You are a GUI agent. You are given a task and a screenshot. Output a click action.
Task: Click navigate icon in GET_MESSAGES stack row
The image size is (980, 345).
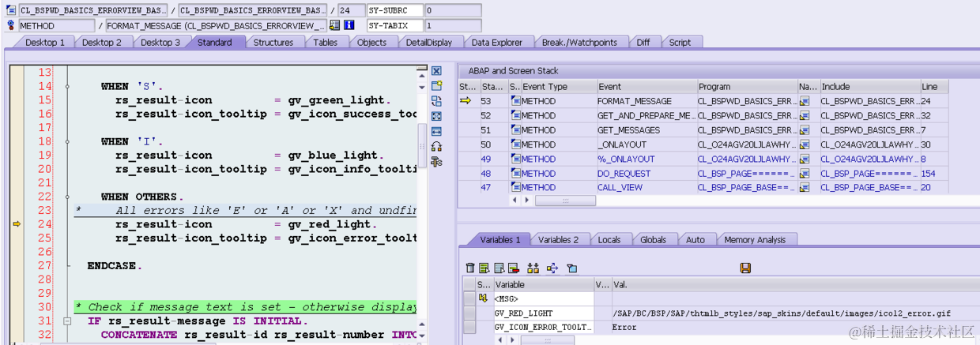tap(805, 130)
